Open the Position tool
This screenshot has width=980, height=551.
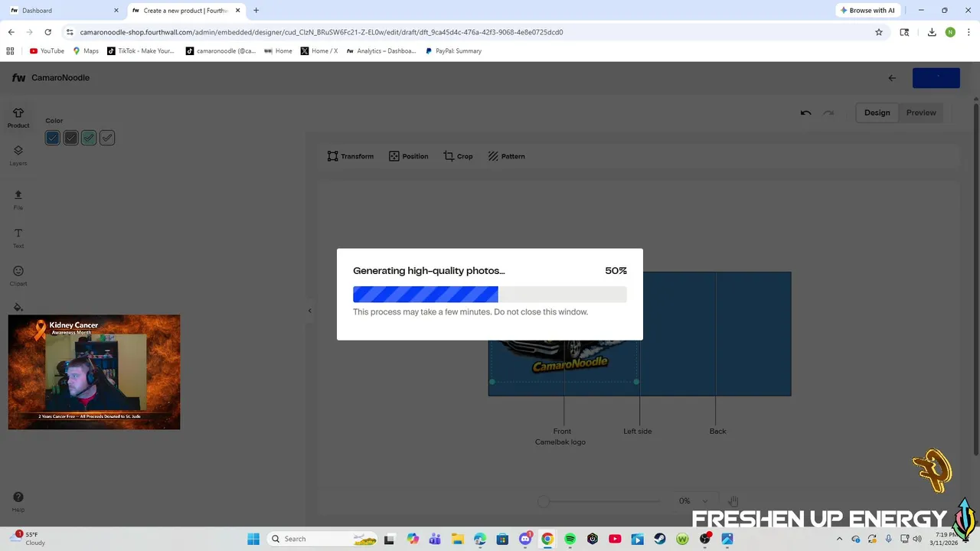[408, 156]
